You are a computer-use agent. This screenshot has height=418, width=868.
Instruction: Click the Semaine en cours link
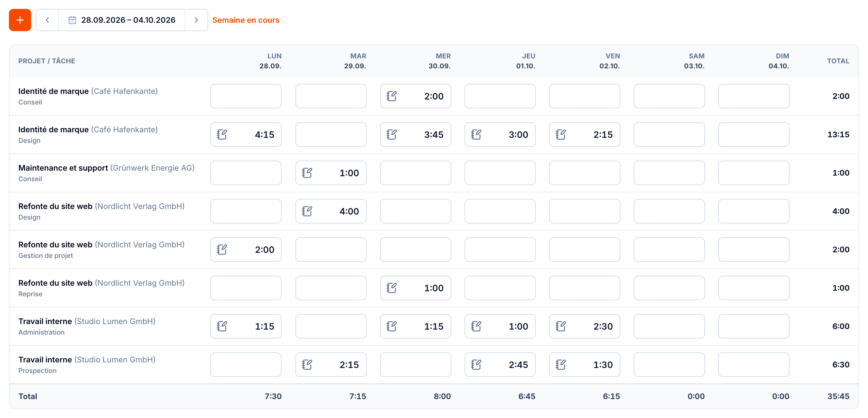click(x=246, y=20)
